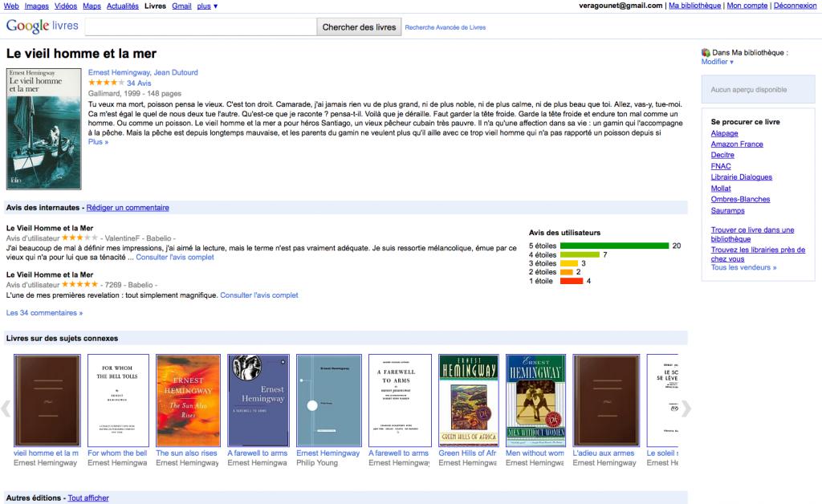Click Rédiger un commentaire
Screen dimensions: 822x504
(128, 208)
